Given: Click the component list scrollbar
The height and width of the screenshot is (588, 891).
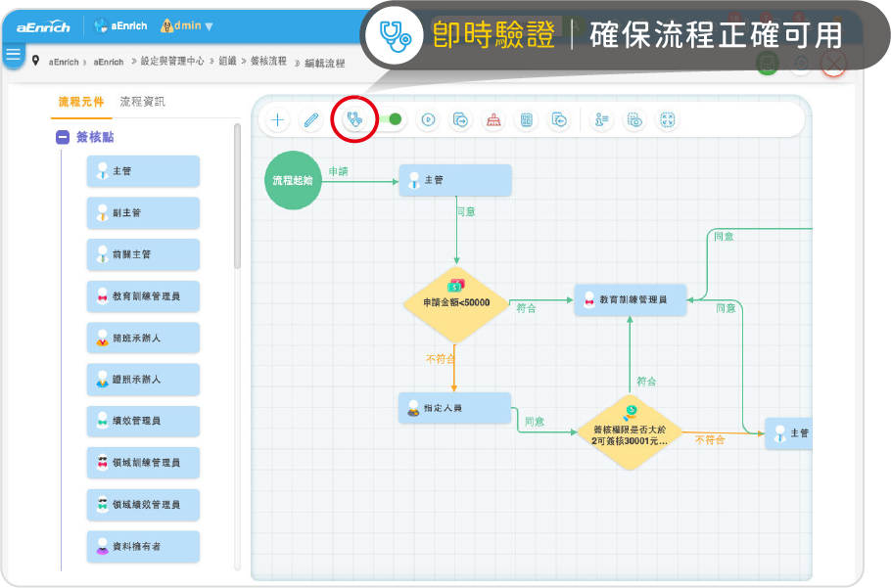Looking at the screenshot, I should pyautogui.click(x=238, y=196).
